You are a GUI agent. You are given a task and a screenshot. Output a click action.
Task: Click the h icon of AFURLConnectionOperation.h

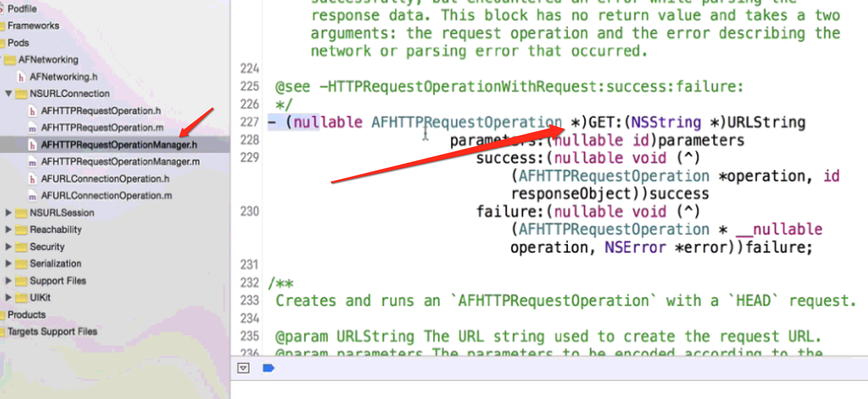click(32, 179)
